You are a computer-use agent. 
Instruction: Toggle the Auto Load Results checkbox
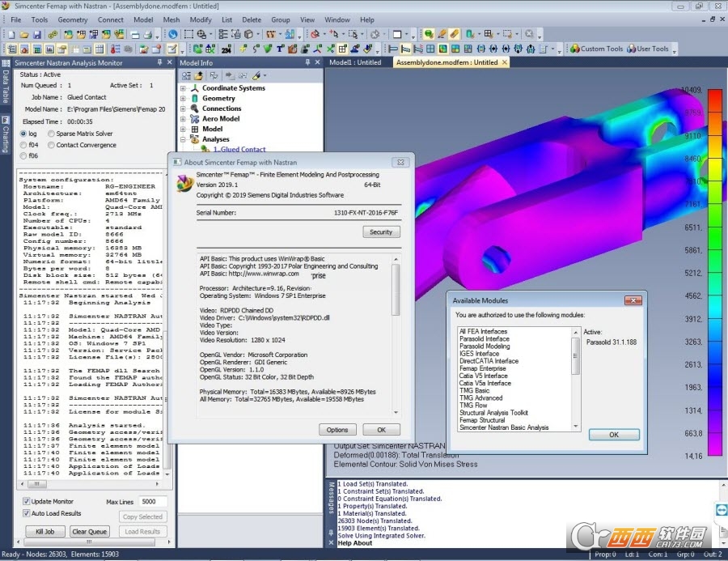click(25, 514)
